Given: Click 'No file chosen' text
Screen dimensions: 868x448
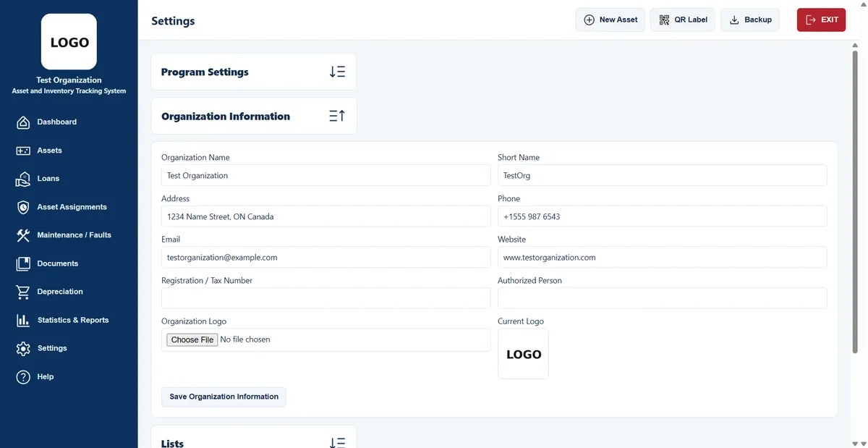Looking at the screenshot, I should click(245, 339).
